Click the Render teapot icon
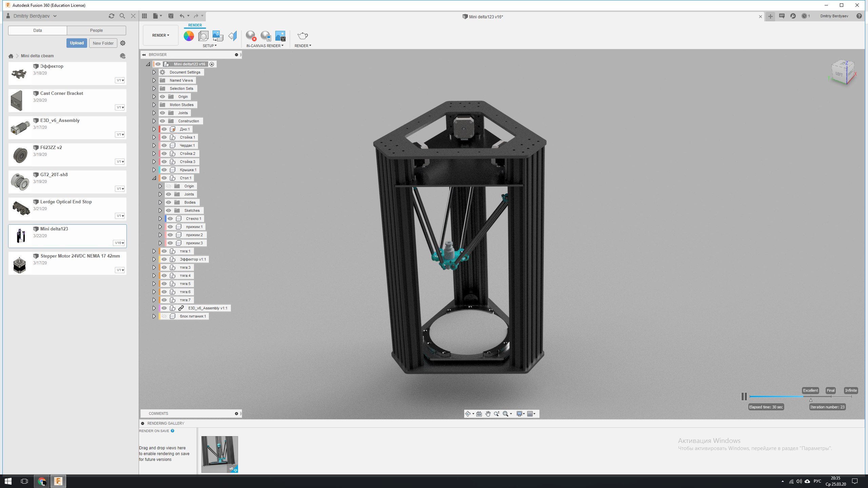Image resolution: width=868 pixels, height=488 pixels. click(302, 36)
